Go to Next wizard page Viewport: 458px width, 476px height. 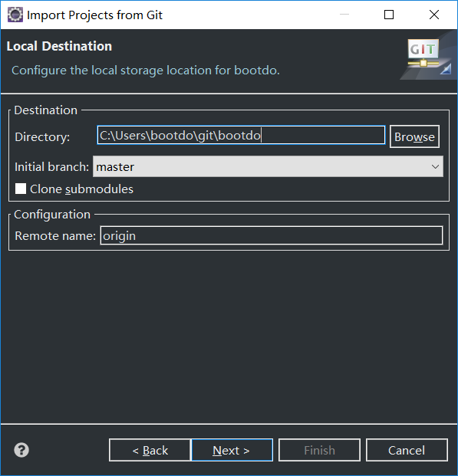tap(232, 450)
